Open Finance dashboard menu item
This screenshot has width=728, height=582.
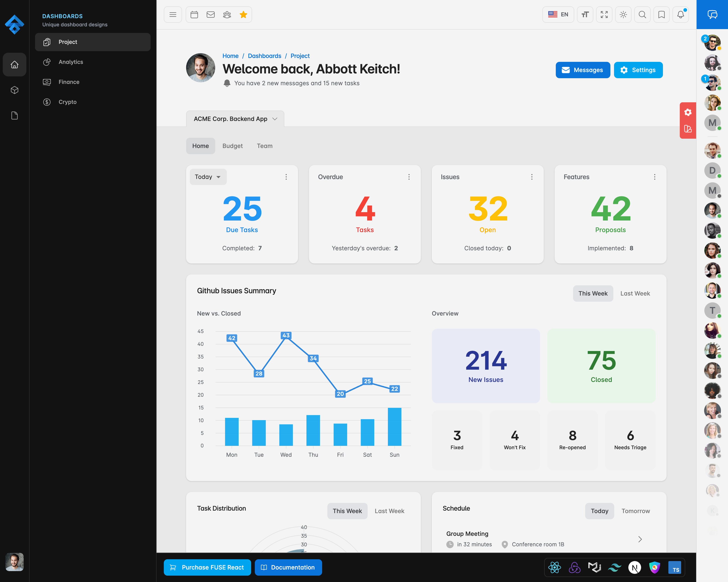[x=93, y=82]
